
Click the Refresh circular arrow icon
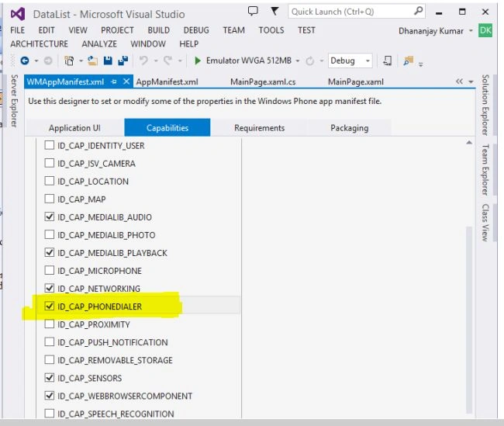click(310, 61)
